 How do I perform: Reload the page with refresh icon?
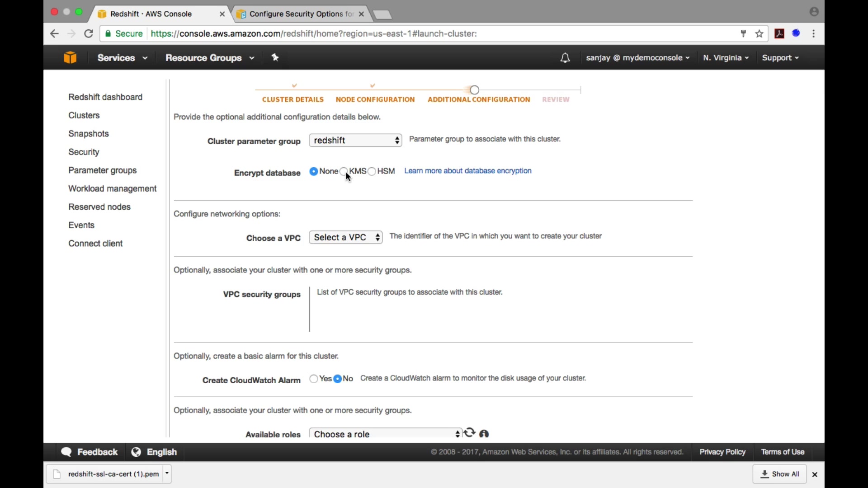(89, 34)
